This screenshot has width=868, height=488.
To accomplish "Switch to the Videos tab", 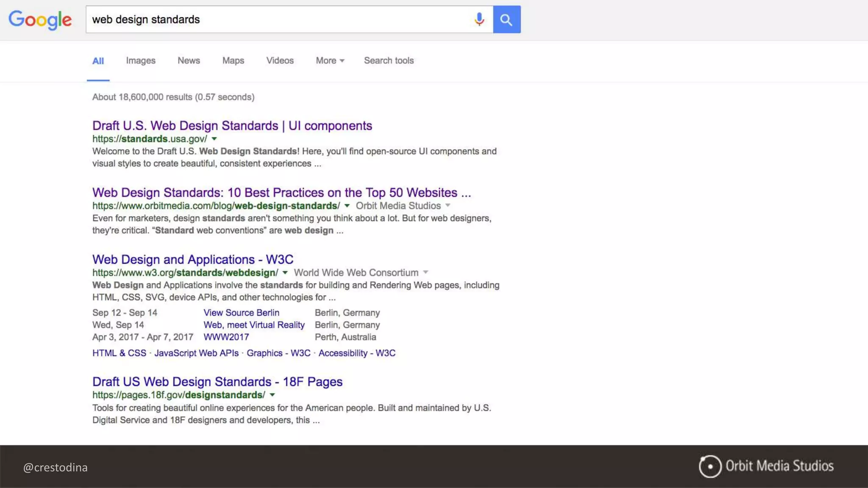I will tap(280, 61).
